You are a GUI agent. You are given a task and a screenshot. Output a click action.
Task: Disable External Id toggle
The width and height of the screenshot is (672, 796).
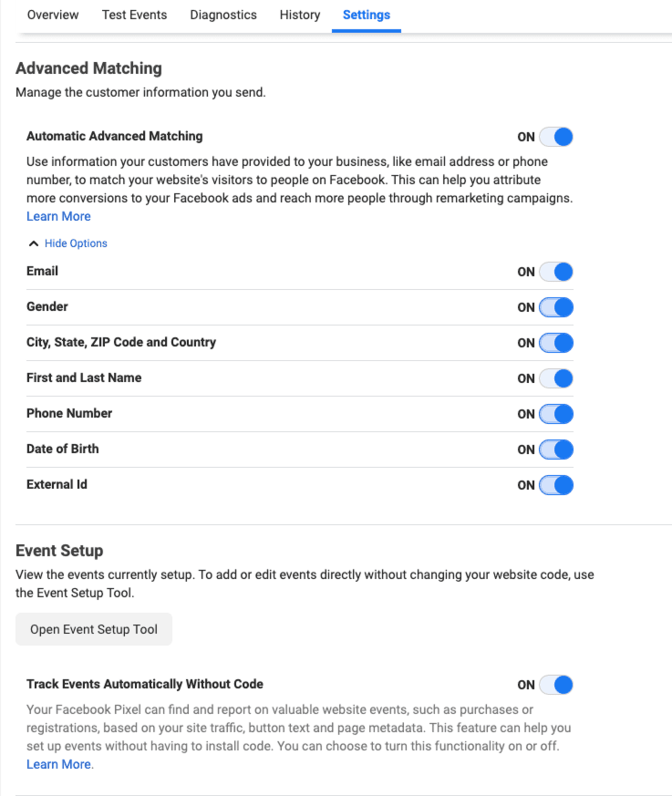pos(556,485)
